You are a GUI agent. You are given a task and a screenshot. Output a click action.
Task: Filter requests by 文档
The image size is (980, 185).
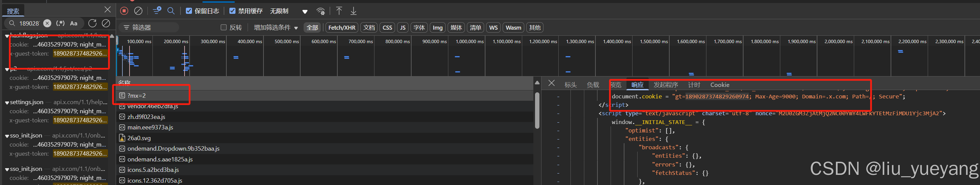tap(369, 27)
